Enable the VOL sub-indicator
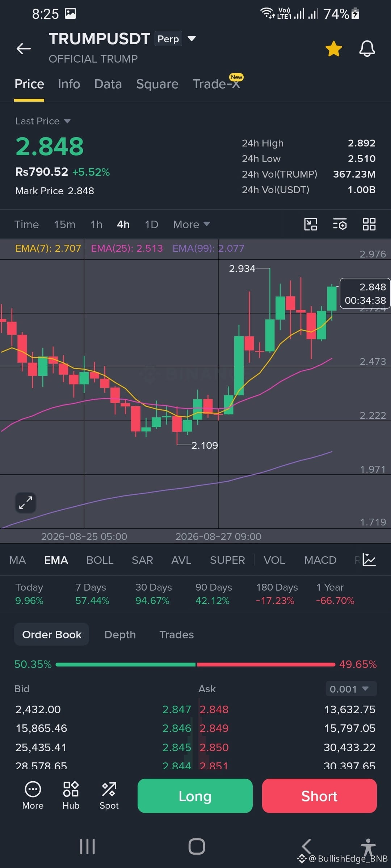 click(x=274, y=560)
